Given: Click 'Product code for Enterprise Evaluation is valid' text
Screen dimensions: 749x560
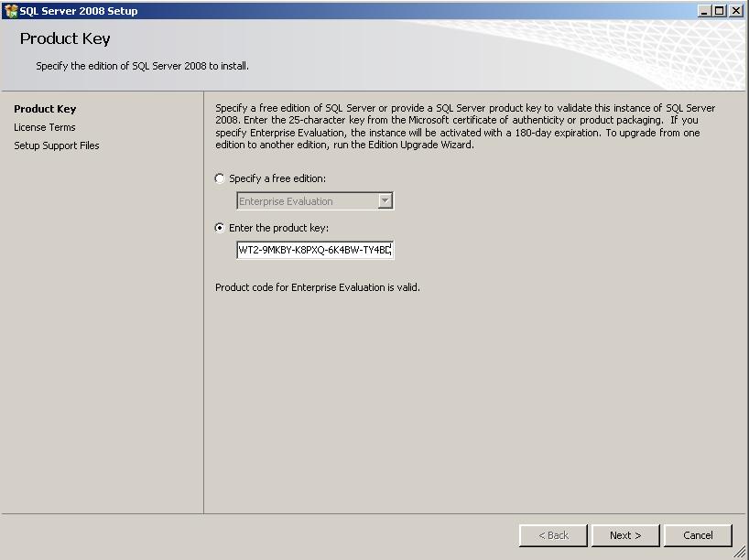Looking at the screenshot, I should pos(318,287).
